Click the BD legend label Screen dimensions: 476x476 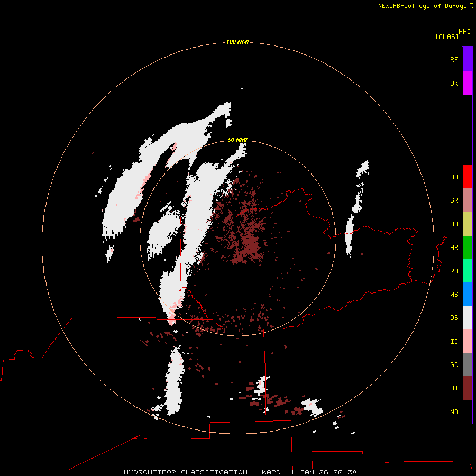point(454,224)
